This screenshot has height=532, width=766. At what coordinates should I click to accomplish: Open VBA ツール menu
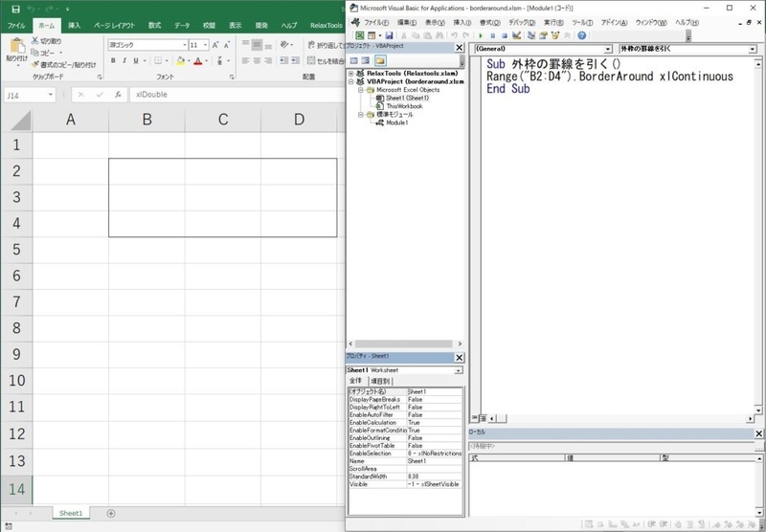point(582,22)
